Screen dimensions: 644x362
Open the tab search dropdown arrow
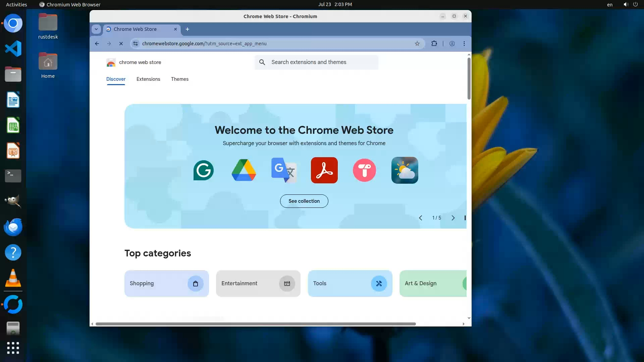[x=96, y=29]
